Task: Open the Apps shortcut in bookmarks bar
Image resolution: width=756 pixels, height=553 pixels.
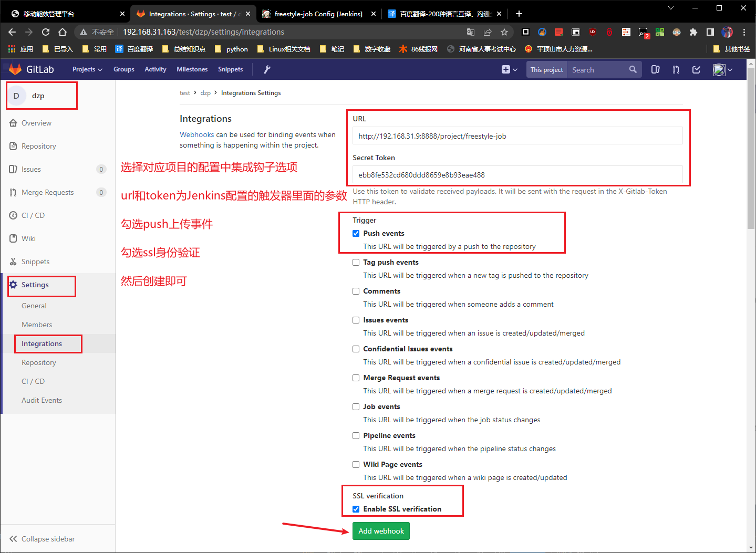Action: [x=21, y=49]
